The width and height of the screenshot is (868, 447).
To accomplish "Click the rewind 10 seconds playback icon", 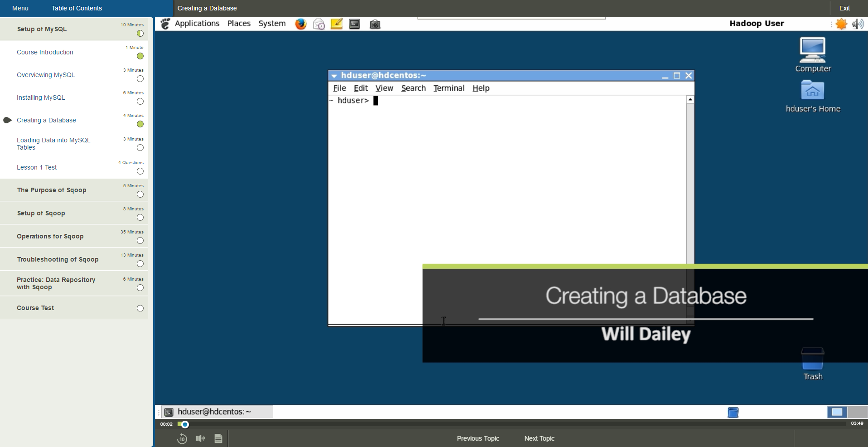I will tap(182, 438).
